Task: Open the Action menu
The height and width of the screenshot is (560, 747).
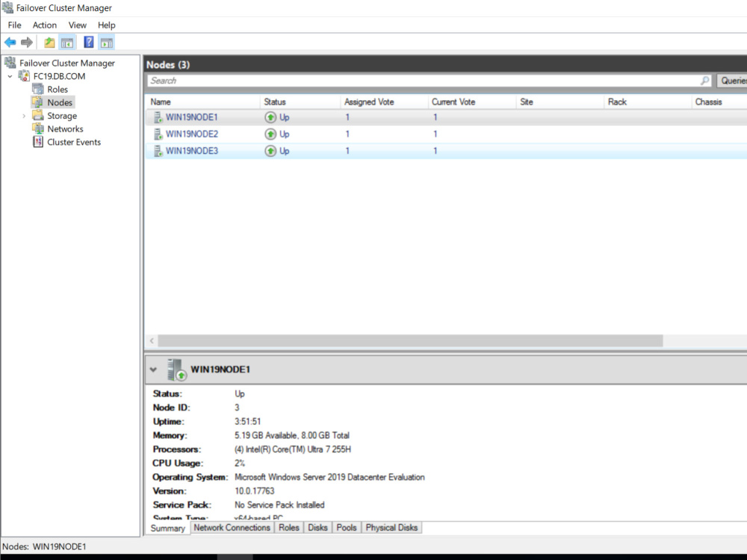Action: pos(44,25)
